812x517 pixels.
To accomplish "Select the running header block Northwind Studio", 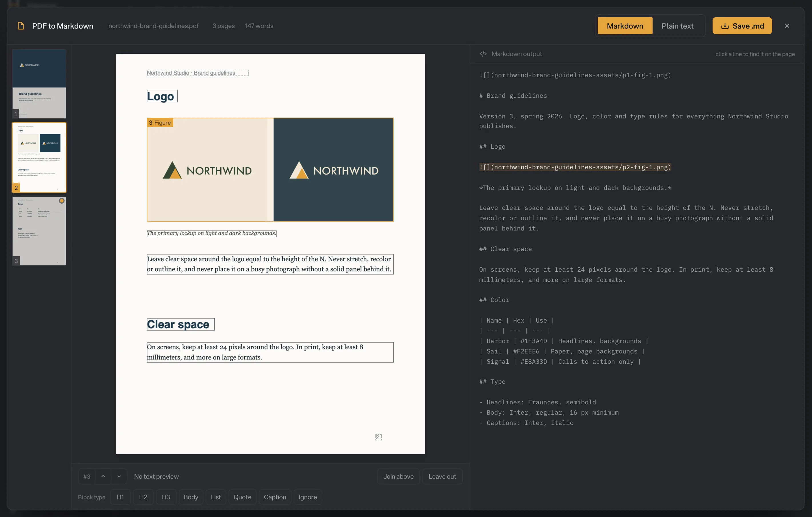I will pyautogui.click(x=198, y=73).
